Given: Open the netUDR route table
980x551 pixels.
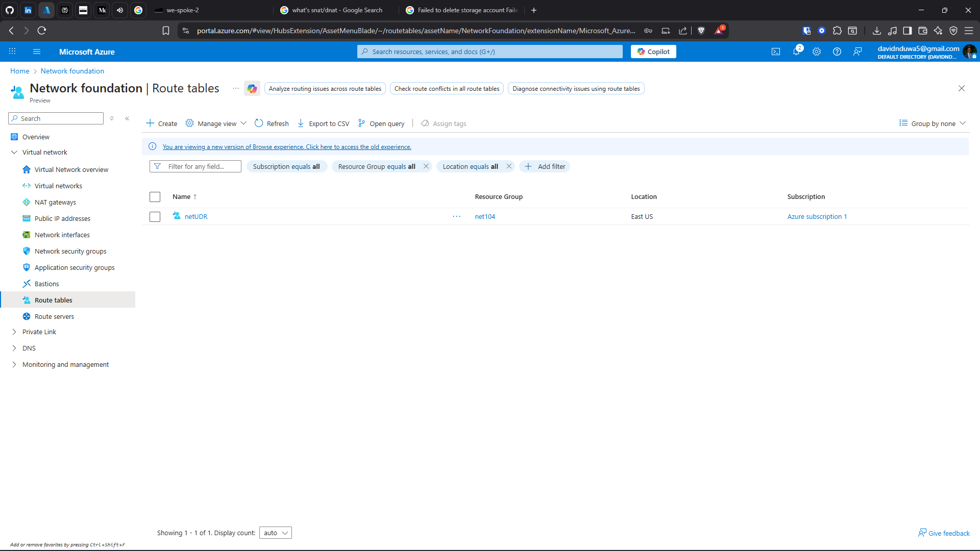Looking at the screenshot, I should tap(196, 217).
